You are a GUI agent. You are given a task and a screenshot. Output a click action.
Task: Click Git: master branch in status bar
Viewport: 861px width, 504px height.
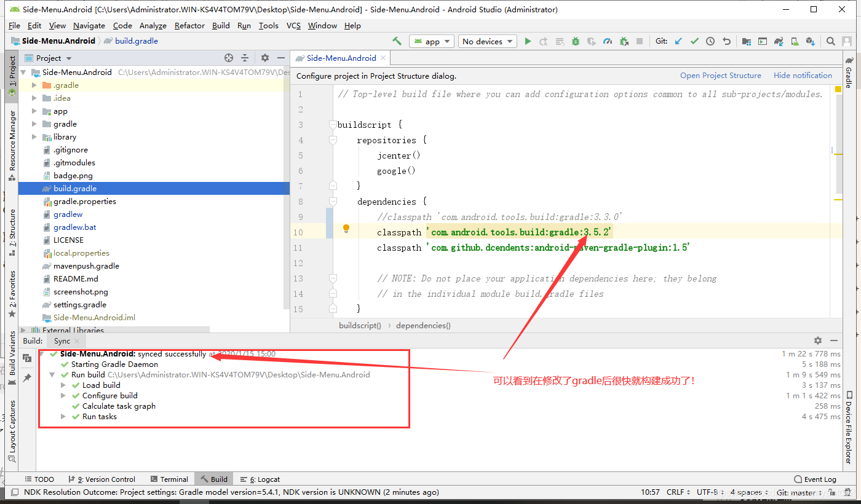pyautogui.click(x=799, y=492)
